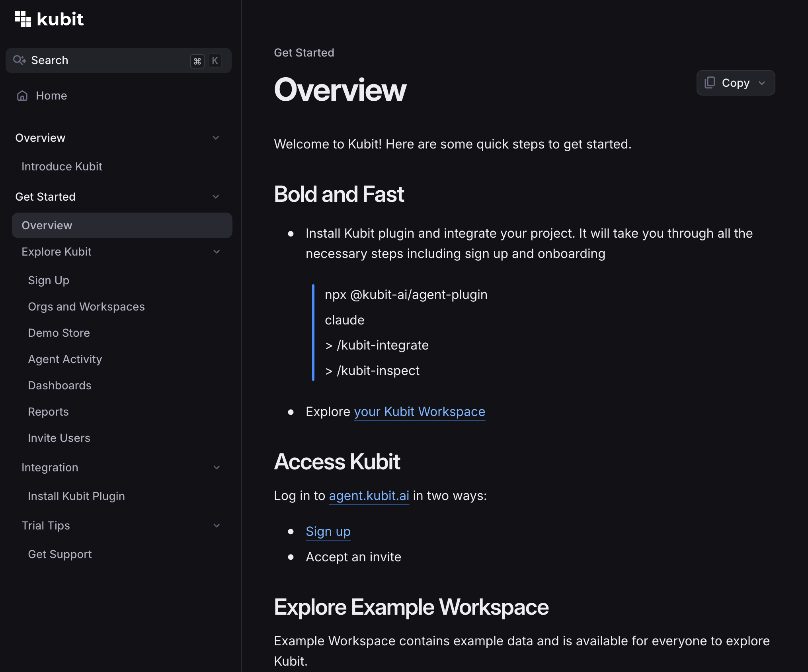Click the Trial Tips sidebar label

tap(46, 525)
